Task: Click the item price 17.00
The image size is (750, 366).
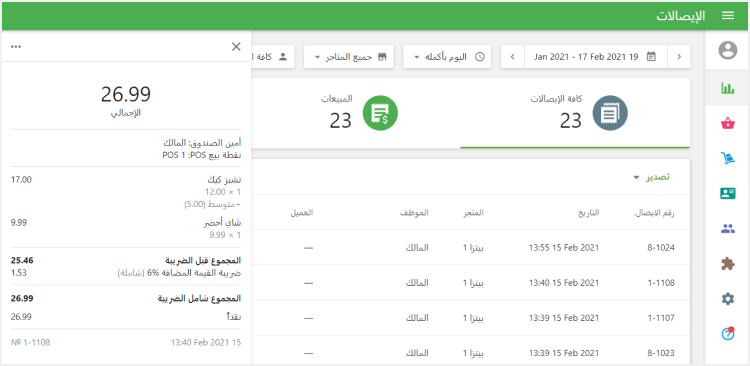Action: [21, 180]
